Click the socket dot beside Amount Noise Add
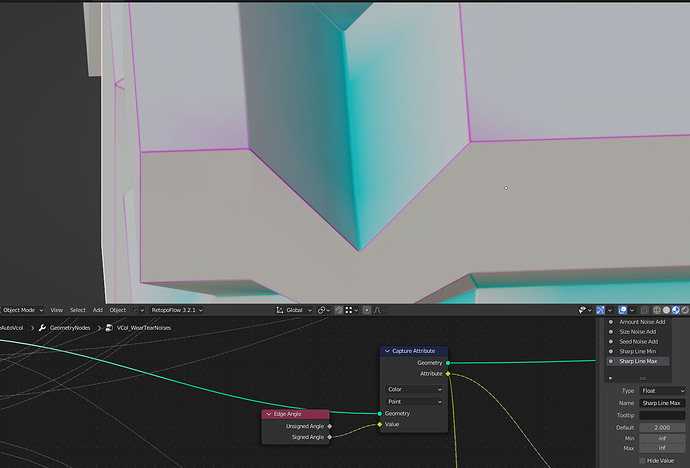Screen dimensions: 690x468 [x=611, y=322]
